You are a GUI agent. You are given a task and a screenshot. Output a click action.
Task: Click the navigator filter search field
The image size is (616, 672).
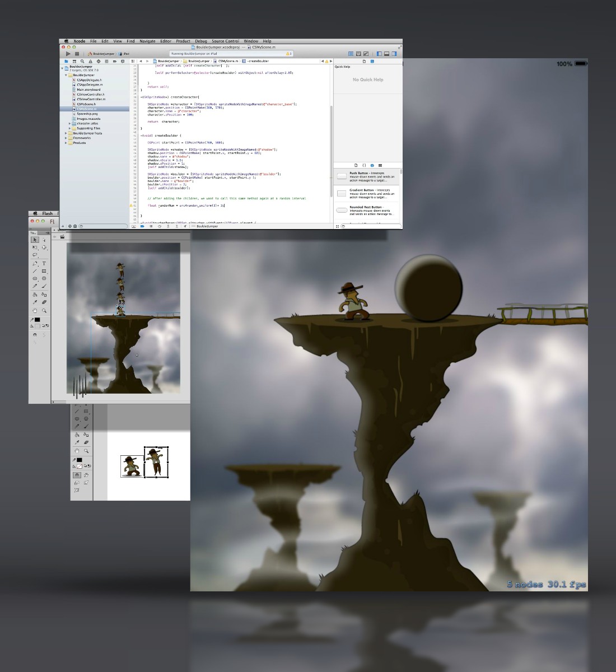tap(103, 226)
